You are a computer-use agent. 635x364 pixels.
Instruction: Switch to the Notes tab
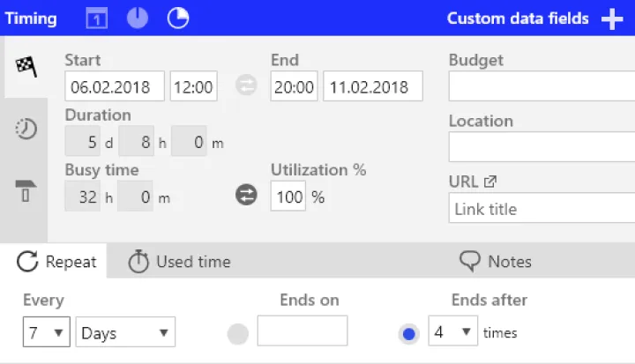coord(496,262)
